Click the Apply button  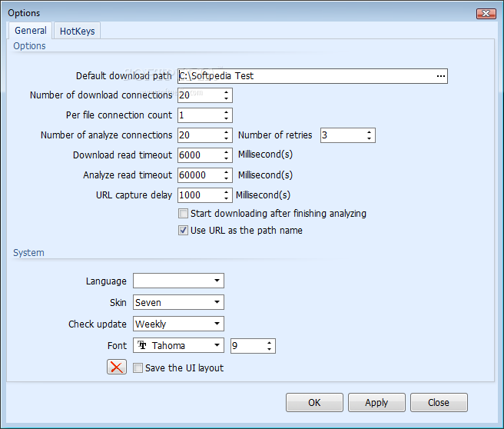tap(376, 402)
